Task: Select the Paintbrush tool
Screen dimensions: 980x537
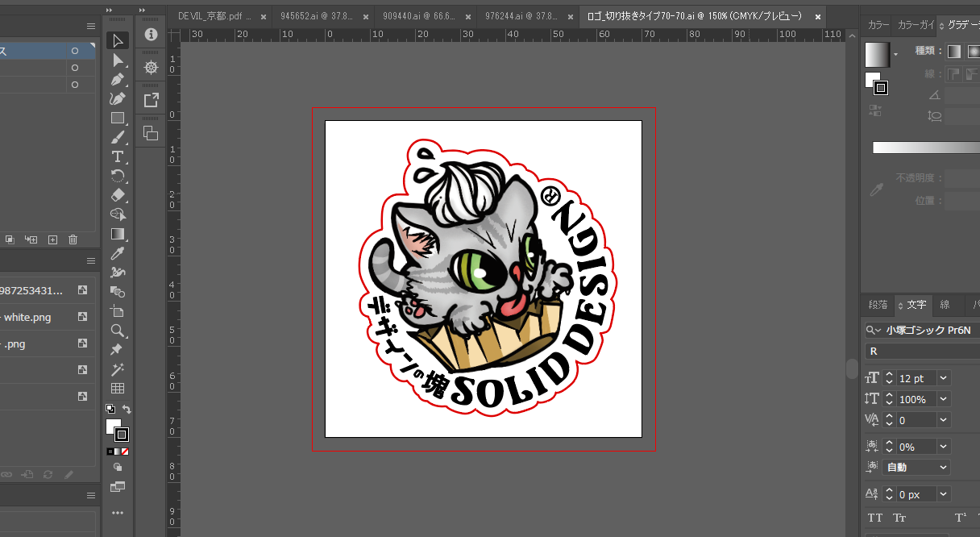Action: (x=118, y=137)
